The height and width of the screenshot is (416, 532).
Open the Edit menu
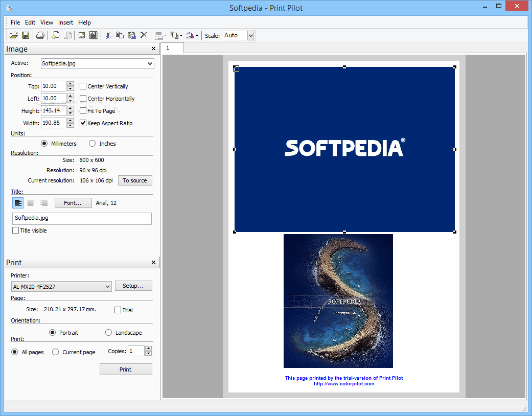(30, 22)
